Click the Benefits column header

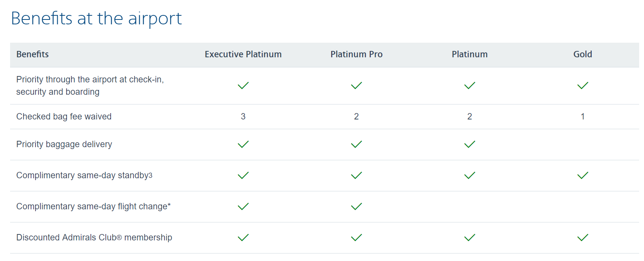[x=33, y=54]
